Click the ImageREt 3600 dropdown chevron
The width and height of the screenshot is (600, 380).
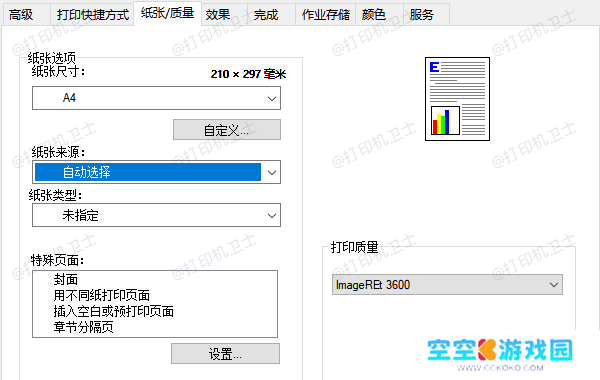click(554, 285)
